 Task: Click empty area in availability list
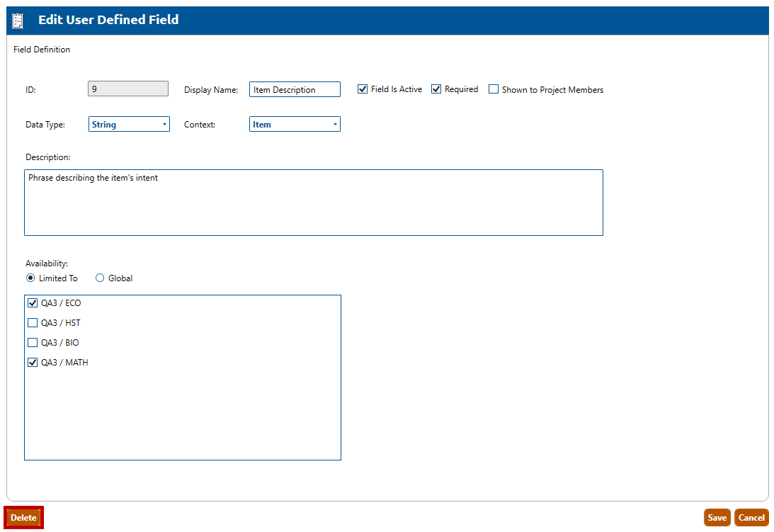pos(183,418)
